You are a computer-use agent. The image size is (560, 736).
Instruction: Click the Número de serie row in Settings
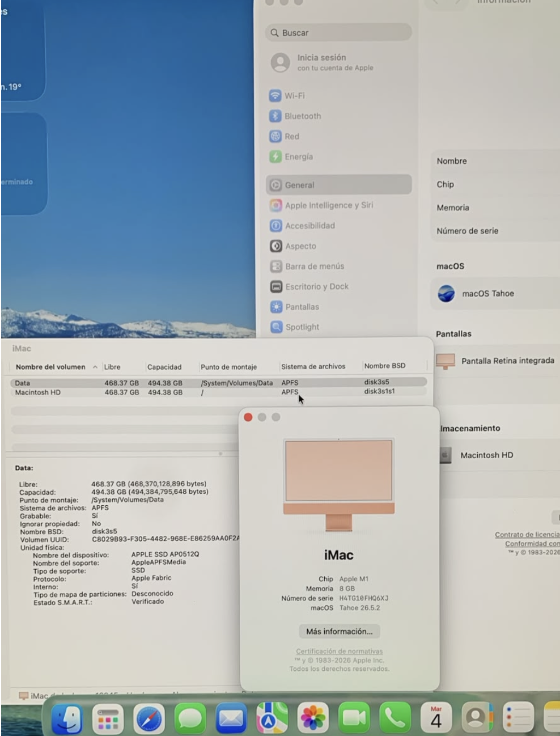click(495, 231)
